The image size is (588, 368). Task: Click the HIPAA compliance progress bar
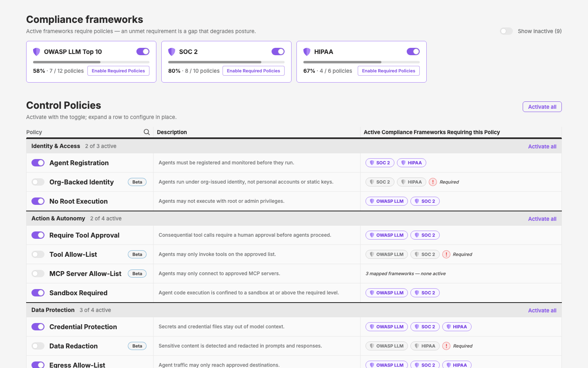click(361, 62)
